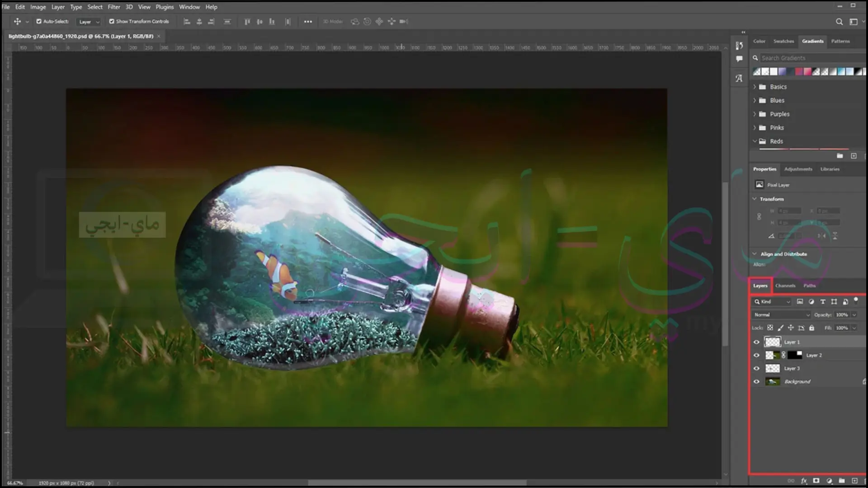Click new adjustment layer icon at panel bottom

[x=829, y=481]
